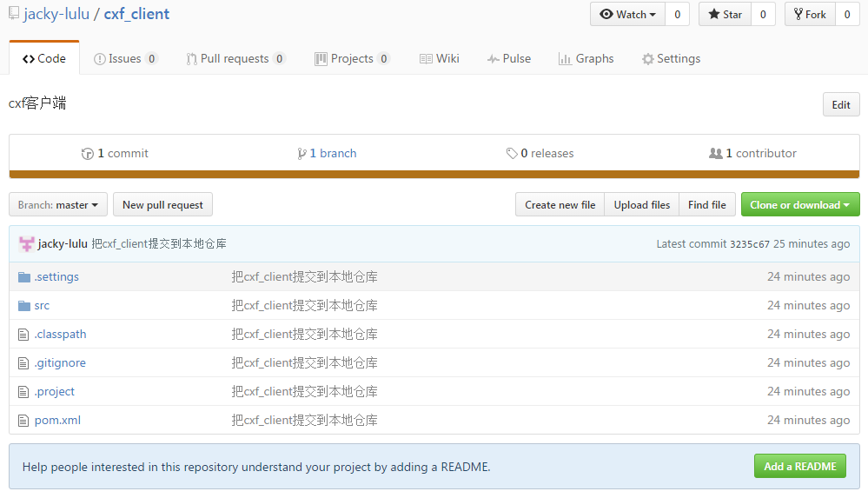Click Find file button
The height and width of the screenshot is (498, 868).
point(707,205)
